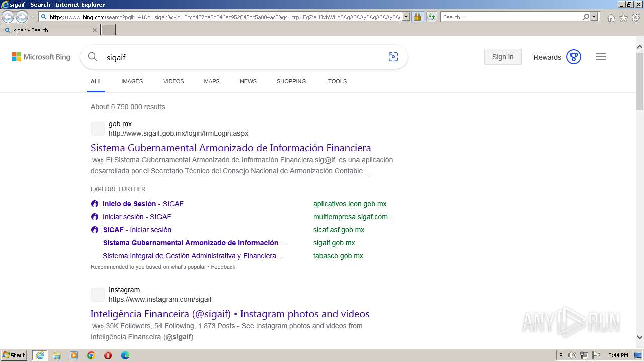Click the IE Back navigation arrow
The width and height of the screenshot is (644, 362).
point(8,17)
